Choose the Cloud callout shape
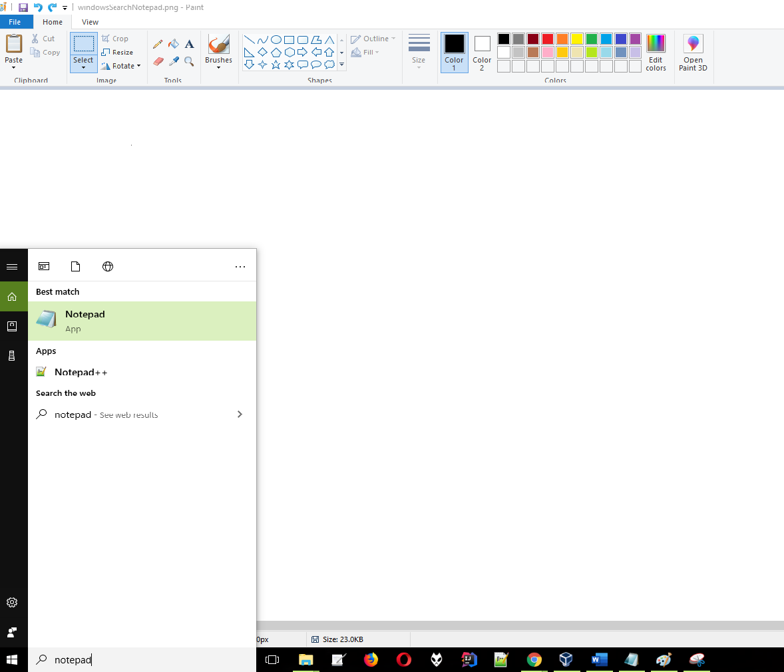Screen dimensions: 784x672 pos(329,65)
